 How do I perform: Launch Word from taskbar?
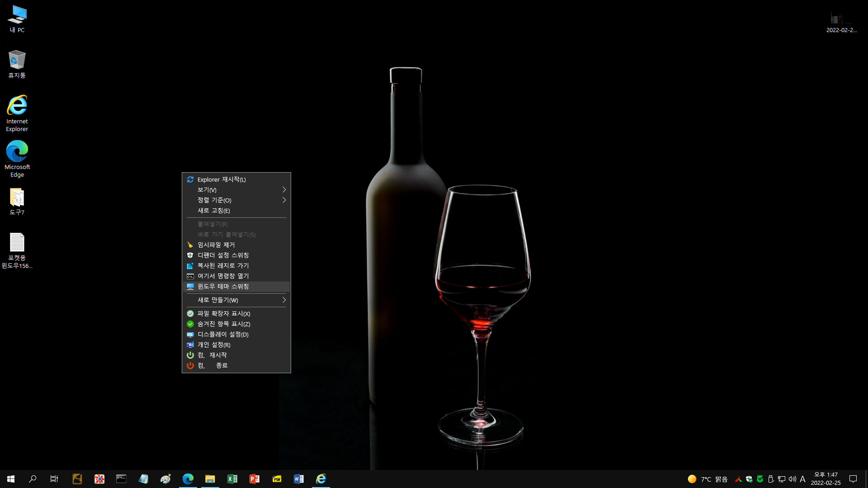coord(299,479)
